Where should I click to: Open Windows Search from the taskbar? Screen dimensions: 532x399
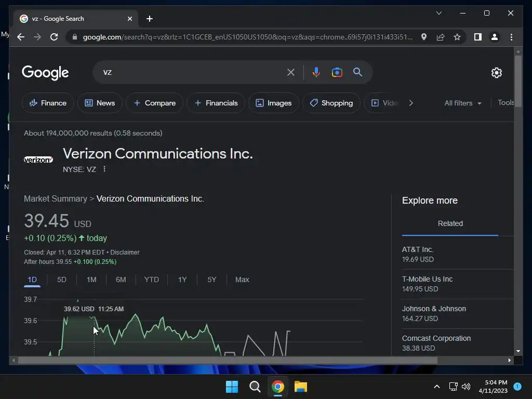(x=255, y=387)
